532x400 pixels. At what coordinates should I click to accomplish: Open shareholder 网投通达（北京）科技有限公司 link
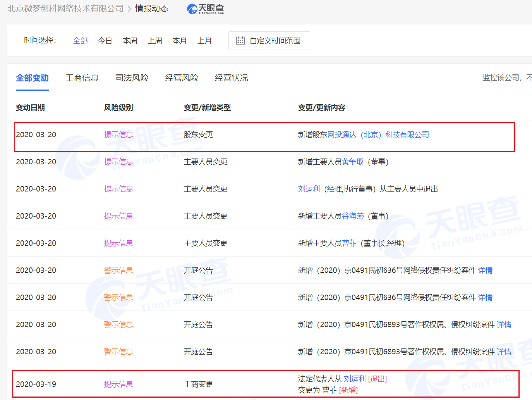(x=378, y=134)
